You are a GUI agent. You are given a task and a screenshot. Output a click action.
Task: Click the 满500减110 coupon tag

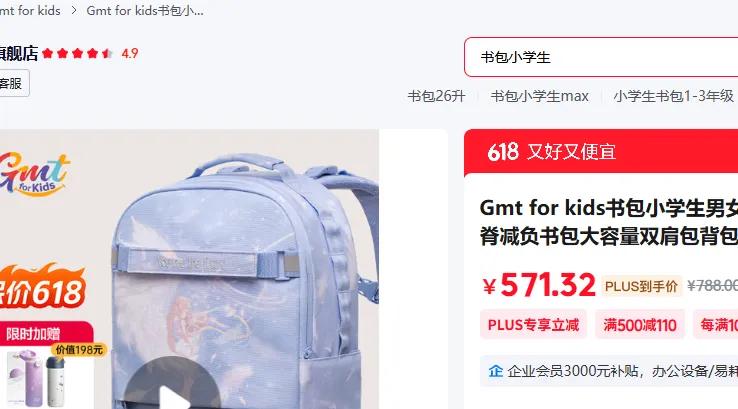click(x=640, y=325)
